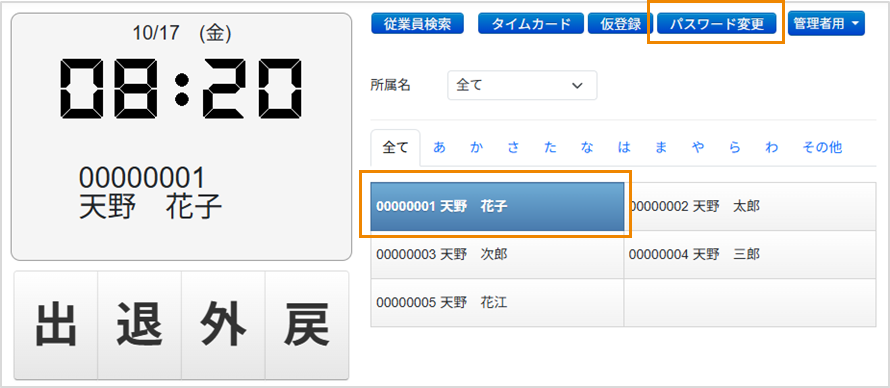Switch to the は kana tab
This screenshot has height=388, width=890.
coord(624,147)
